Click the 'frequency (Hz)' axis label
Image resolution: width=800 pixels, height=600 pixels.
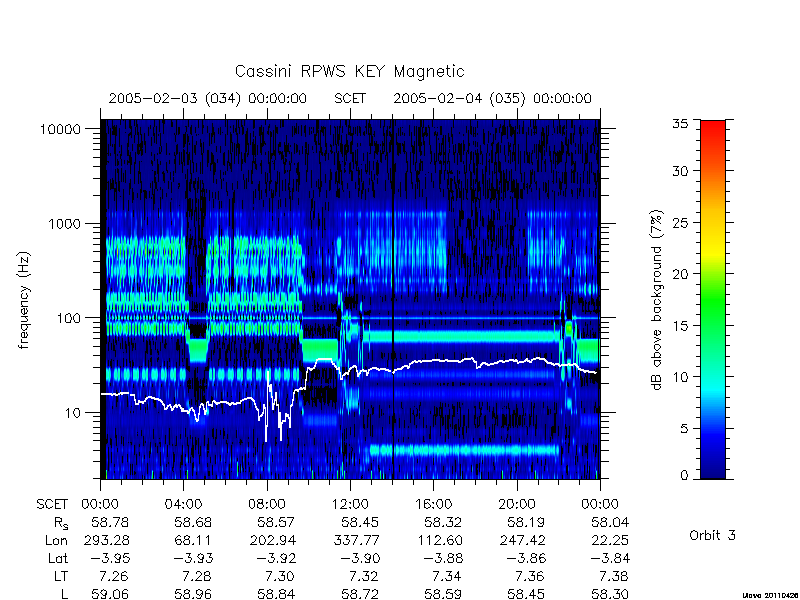[x=23, y=300]
